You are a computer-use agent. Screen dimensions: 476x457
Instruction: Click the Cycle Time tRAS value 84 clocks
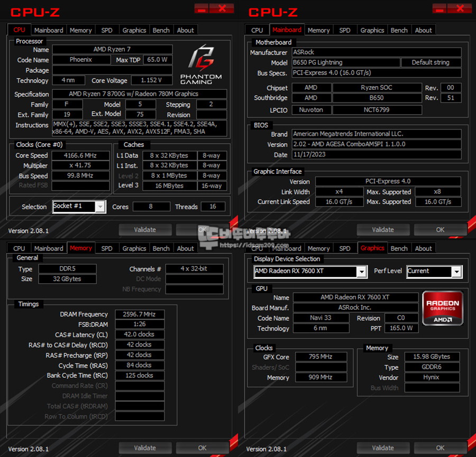click(140, 365)
